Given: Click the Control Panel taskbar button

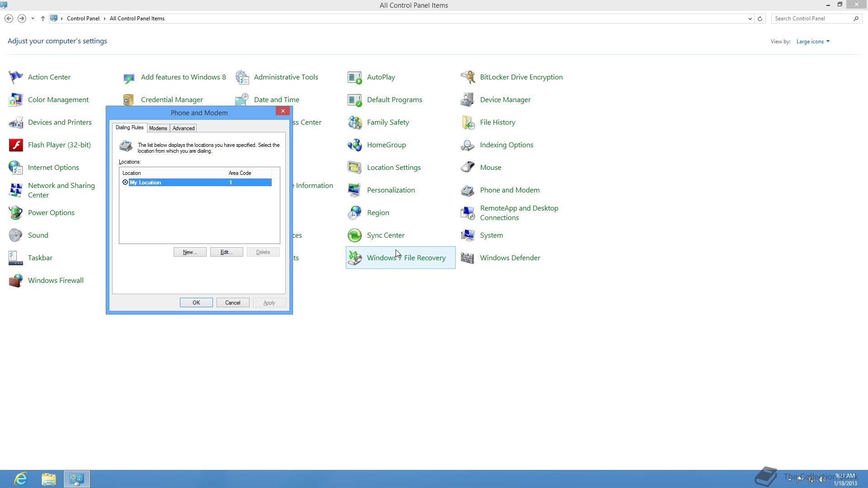Looking at the screenshot, I should pyautogui.click(x=77, y=479).
